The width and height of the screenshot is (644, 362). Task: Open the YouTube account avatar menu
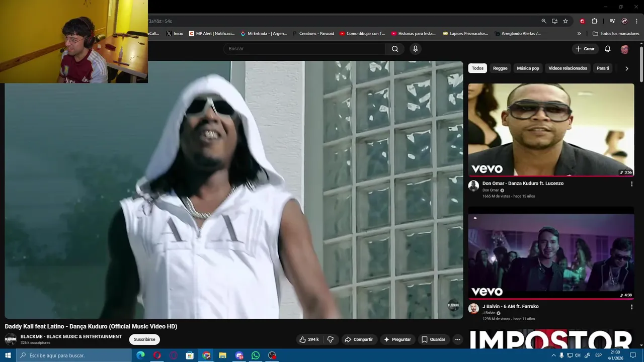624,49
